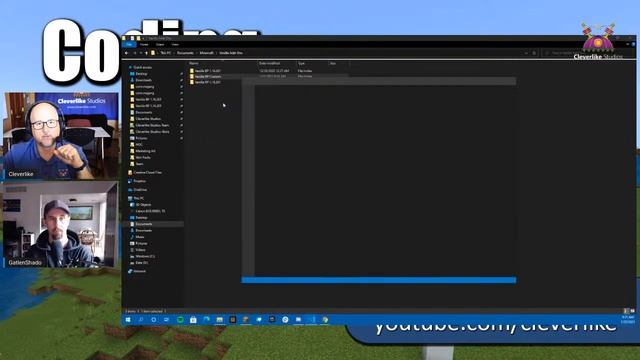
Task: Switch to large icons view via status bar
Action: (633, 311)
